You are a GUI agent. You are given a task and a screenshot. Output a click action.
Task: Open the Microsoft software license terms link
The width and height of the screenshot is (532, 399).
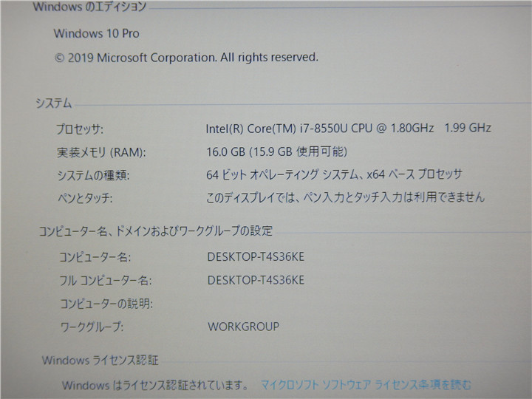click(366, 385)
